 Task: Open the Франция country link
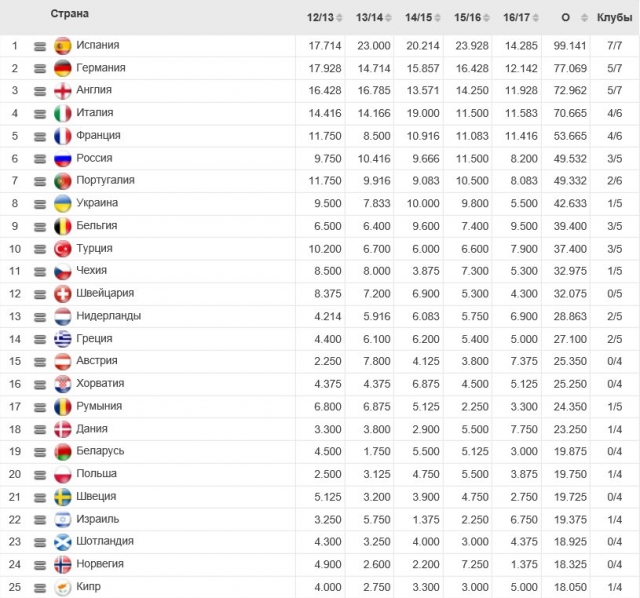[x=98, y=136]
